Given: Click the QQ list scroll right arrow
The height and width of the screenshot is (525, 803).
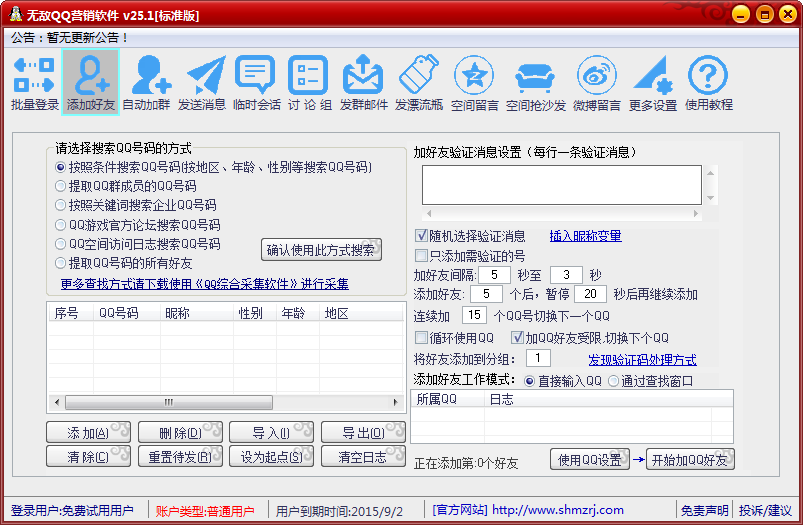Looking at the screenshot, I should pos(395,403).
